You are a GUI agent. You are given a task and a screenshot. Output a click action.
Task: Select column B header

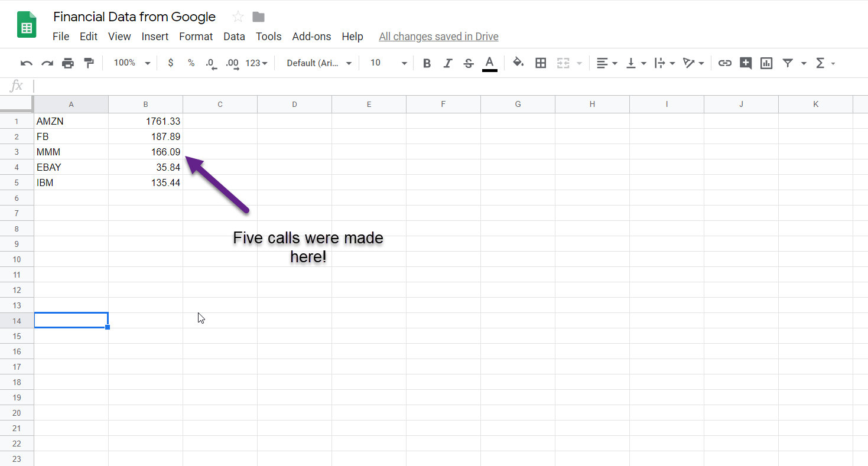point(146,105)
